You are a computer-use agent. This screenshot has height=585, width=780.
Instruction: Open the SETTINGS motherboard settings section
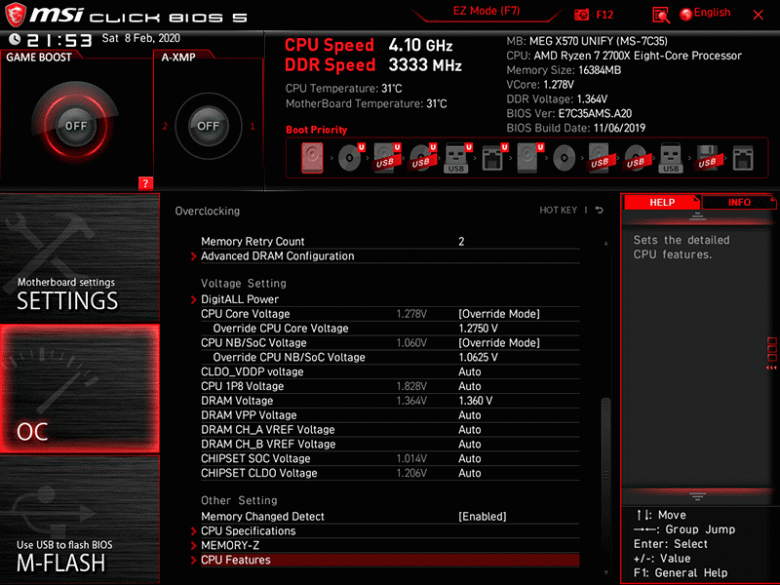[x=80, y=259]
